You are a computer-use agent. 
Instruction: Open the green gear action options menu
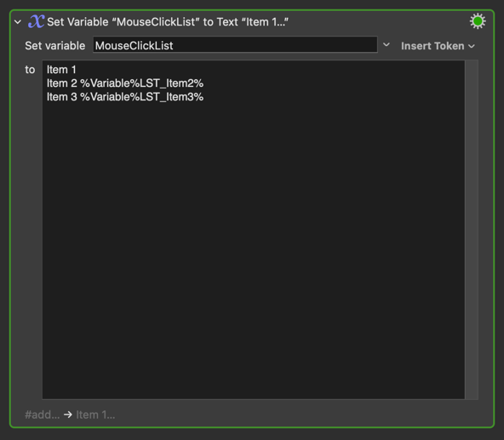coord(478,21)
